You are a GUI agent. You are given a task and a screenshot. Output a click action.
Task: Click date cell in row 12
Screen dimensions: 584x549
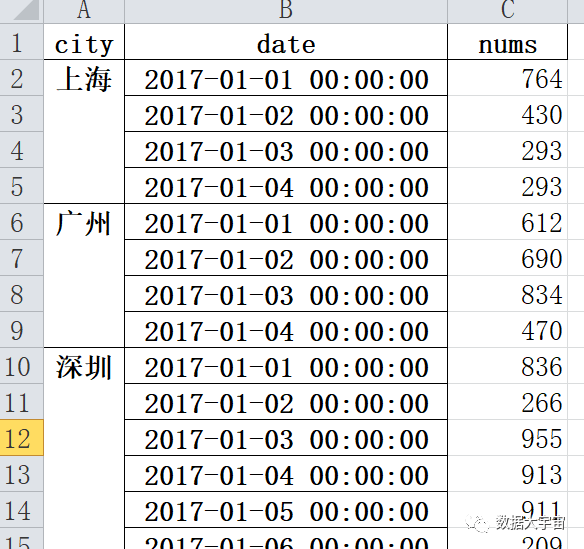point(286,438)
